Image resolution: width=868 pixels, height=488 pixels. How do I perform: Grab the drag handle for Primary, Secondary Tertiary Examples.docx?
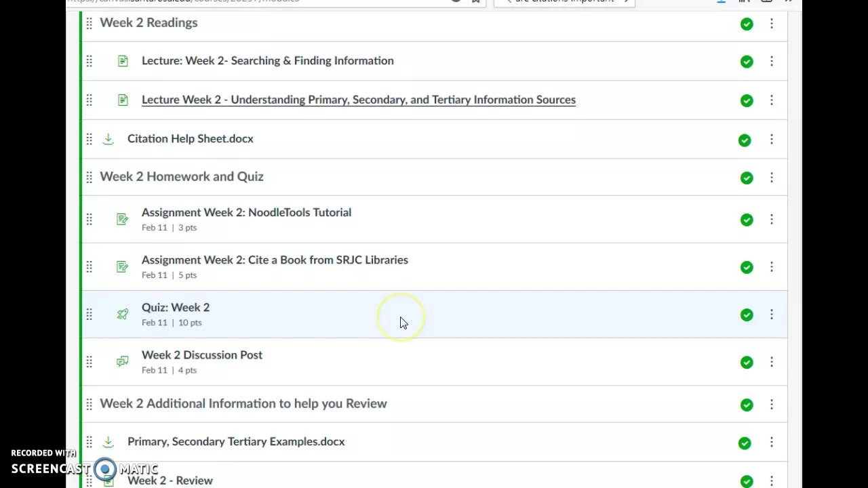[89, 443]
